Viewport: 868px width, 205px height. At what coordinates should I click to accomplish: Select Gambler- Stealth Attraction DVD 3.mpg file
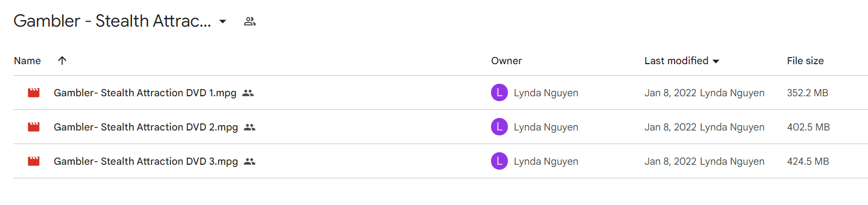tap(146, 161)
